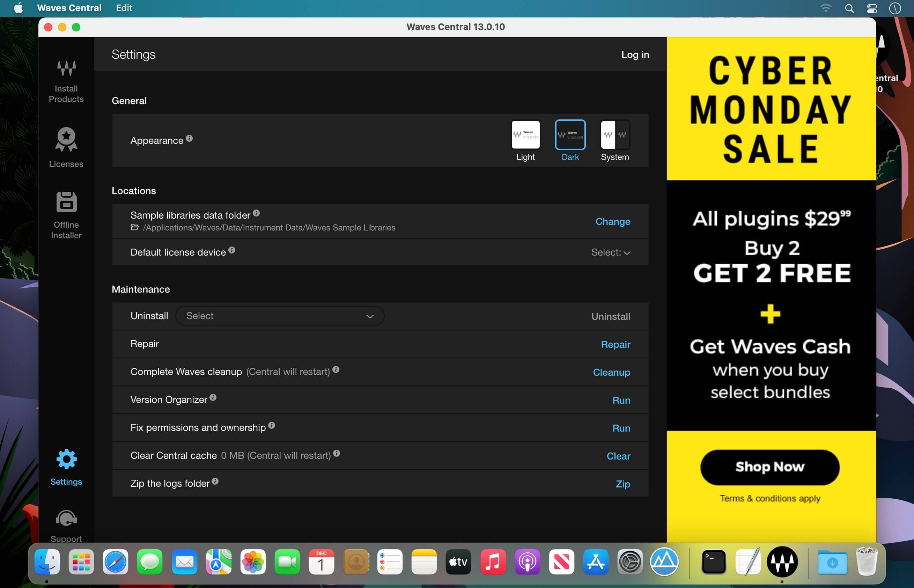Launch Safari from the Dock
The height and width of the screenshot is (588, 914).
115,562
